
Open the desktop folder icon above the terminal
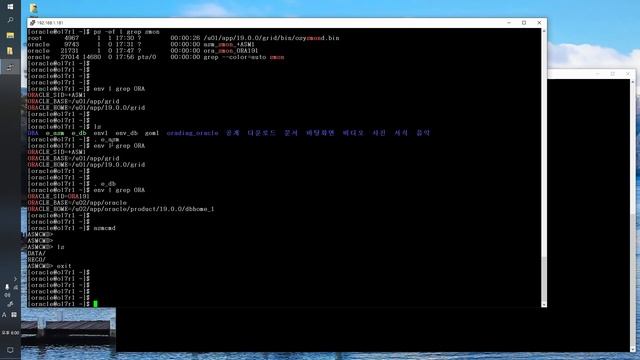33,8
